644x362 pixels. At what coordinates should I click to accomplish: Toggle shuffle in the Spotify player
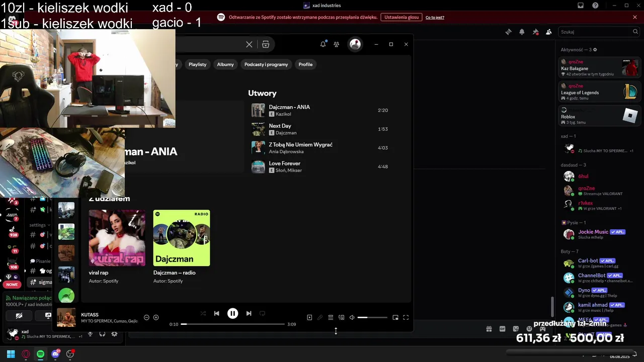coord(203,313)
